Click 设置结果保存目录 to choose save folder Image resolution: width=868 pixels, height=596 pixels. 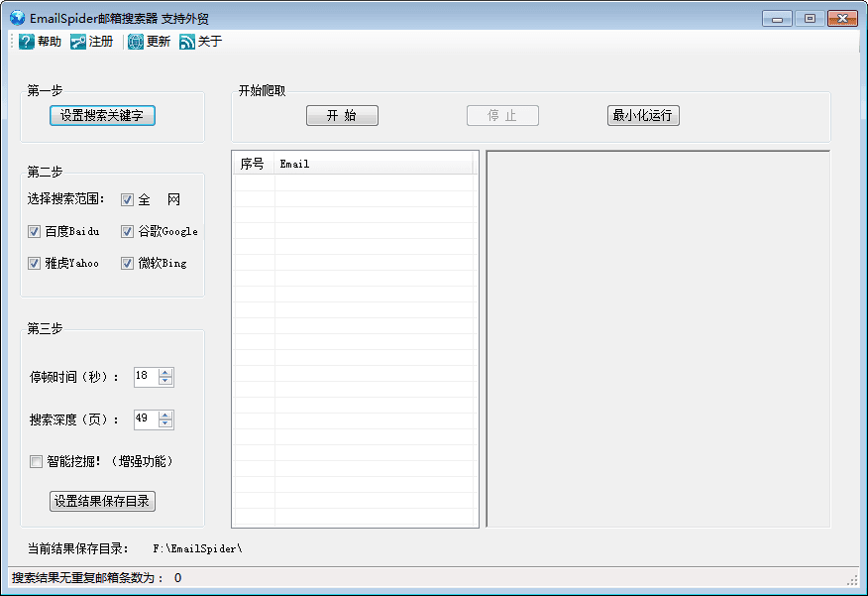click(102, 501)
